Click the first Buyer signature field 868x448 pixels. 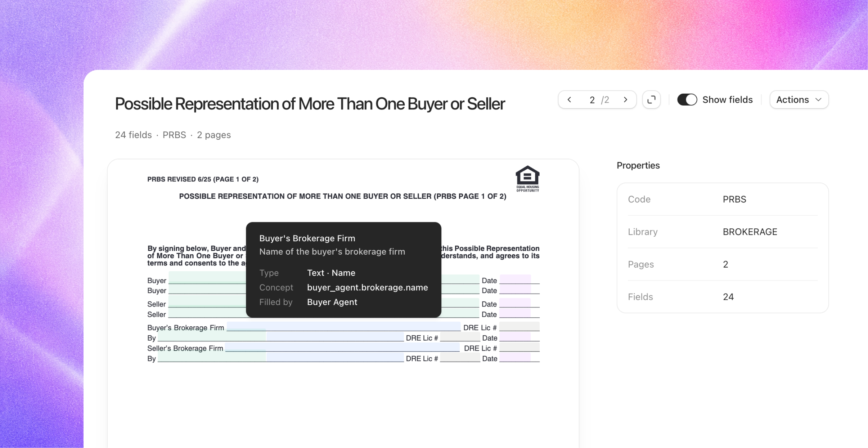pyautogui.click(x=207, y=278)
